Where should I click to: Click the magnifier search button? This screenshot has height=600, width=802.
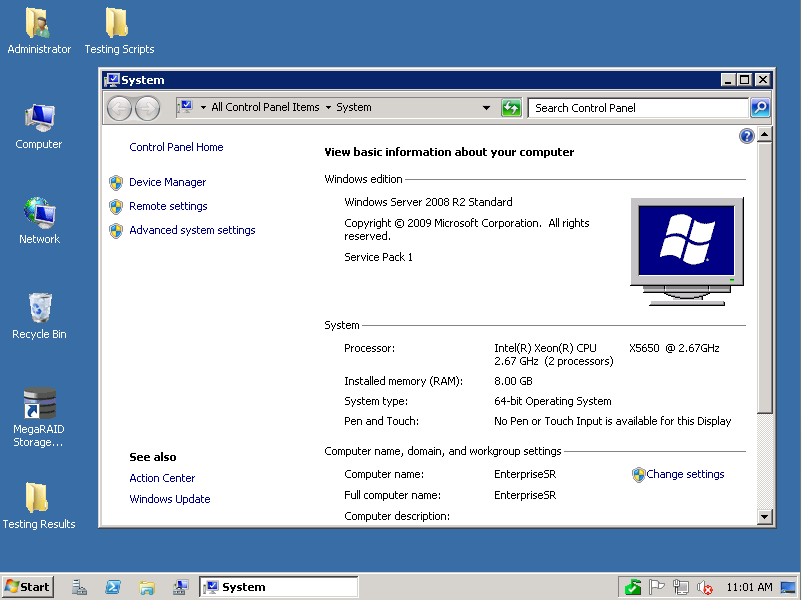click(760, 108)
